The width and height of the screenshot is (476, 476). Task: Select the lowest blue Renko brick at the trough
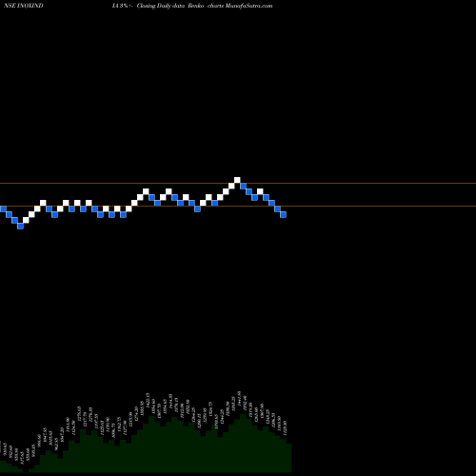click(20, 226)
